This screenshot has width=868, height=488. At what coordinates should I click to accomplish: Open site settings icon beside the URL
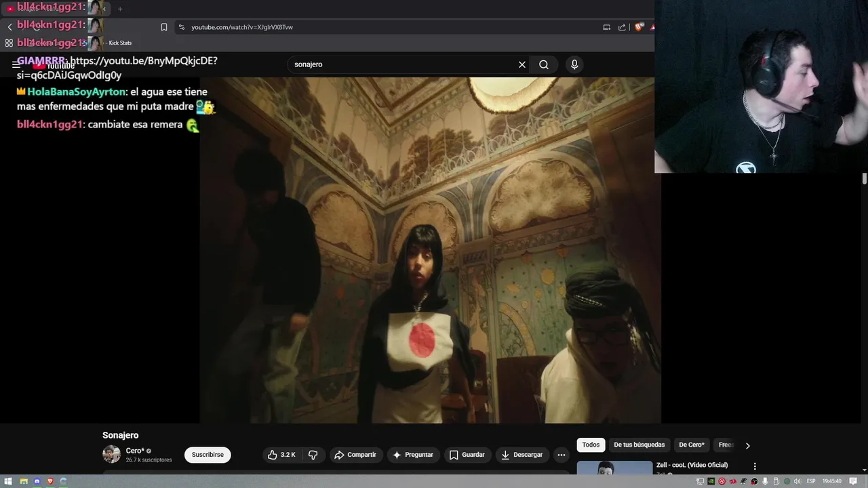(x=182, y=27)
